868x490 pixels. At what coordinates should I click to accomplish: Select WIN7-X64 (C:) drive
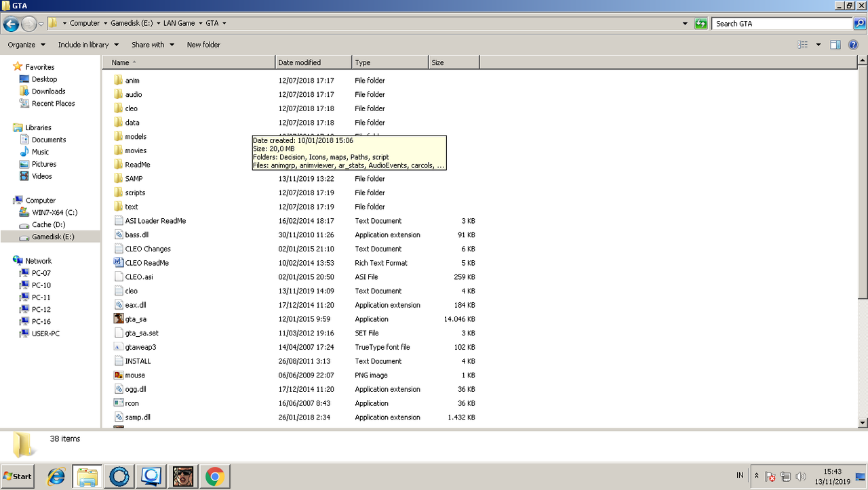click(54, 213)
